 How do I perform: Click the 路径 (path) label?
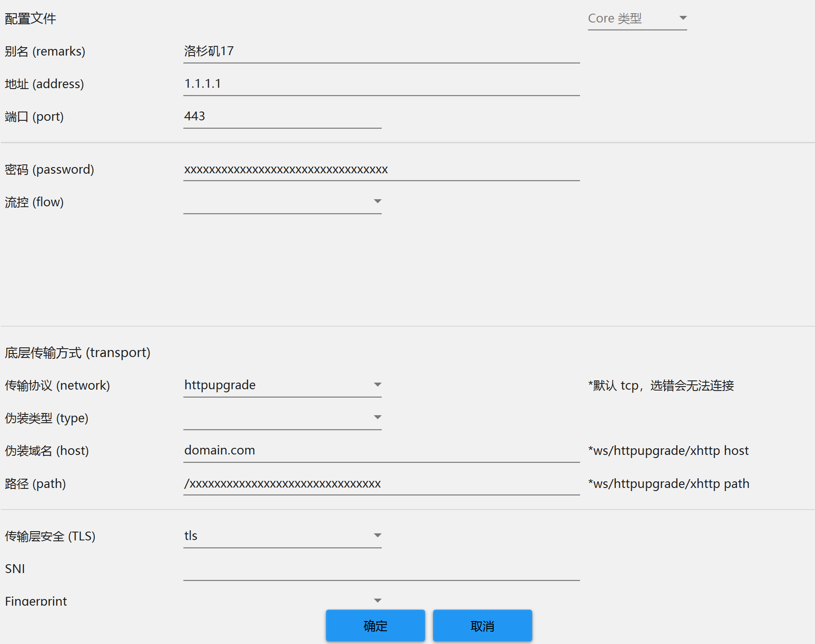pyautogui.click(x=35, y=484)
